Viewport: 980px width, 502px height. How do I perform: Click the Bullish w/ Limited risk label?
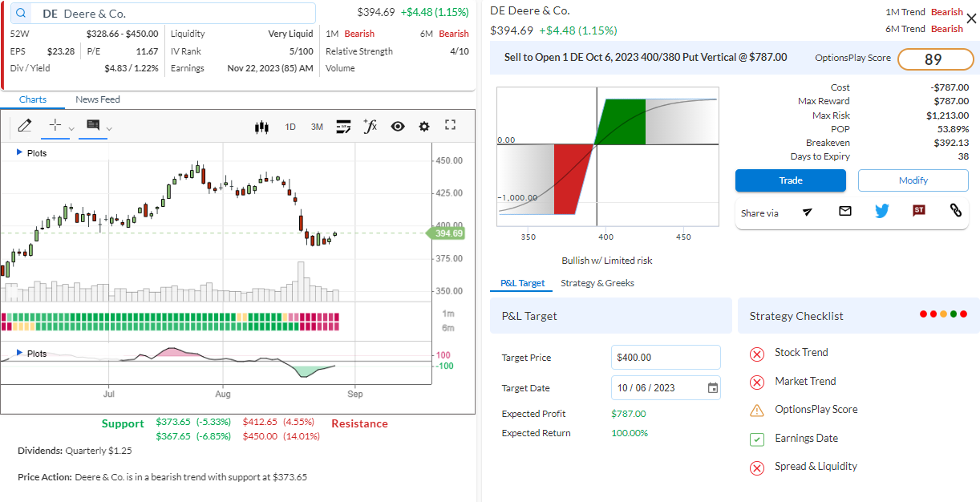click(607, 261)
